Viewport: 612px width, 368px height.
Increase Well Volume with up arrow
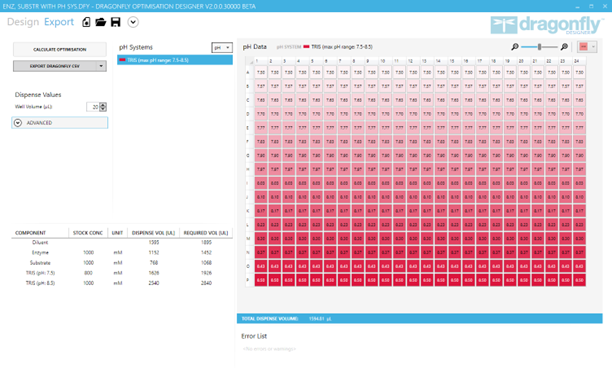pos(103,105)
